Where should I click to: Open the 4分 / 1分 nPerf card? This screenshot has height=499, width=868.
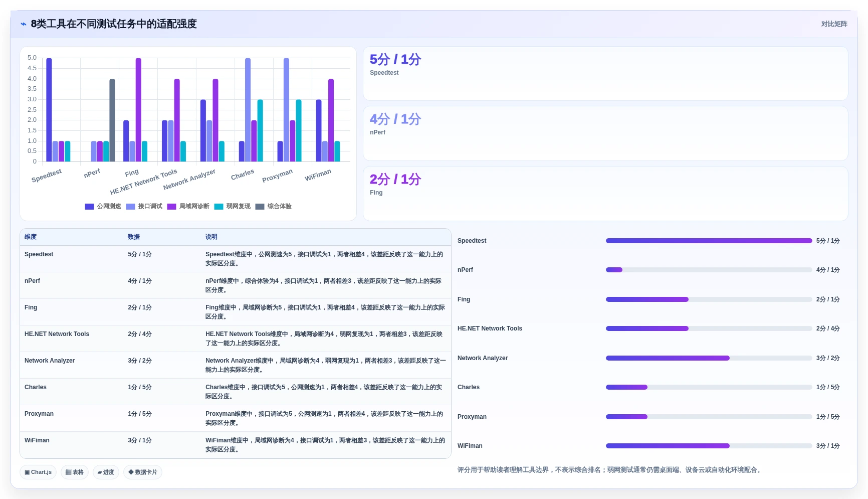coord(605,133)
